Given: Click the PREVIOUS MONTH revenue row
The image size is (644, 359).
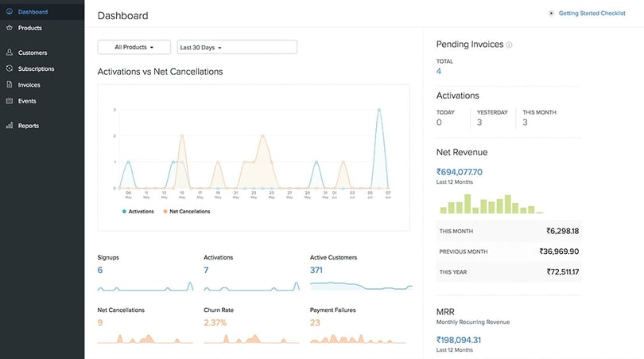Looking at the screenshot, I should [x=509, y=252].
